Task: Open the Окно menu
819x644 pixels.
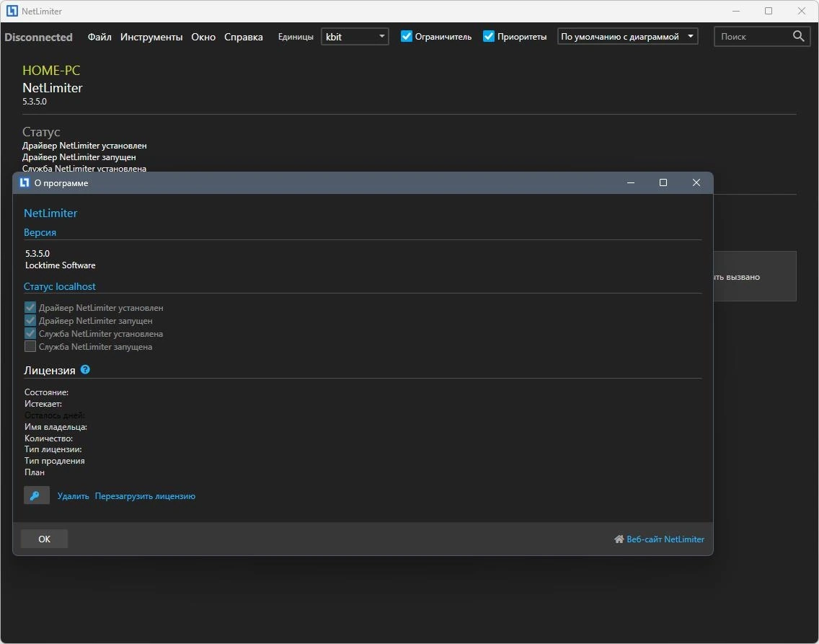Action: (x=203, y=37)
